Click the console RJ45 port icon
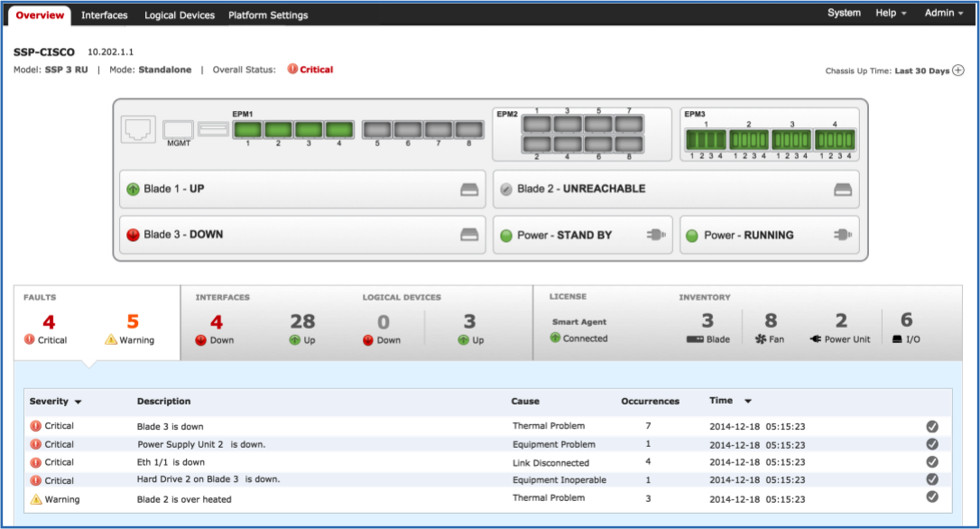Viewport: 980px width, 529px height. (x=139, y=130)
